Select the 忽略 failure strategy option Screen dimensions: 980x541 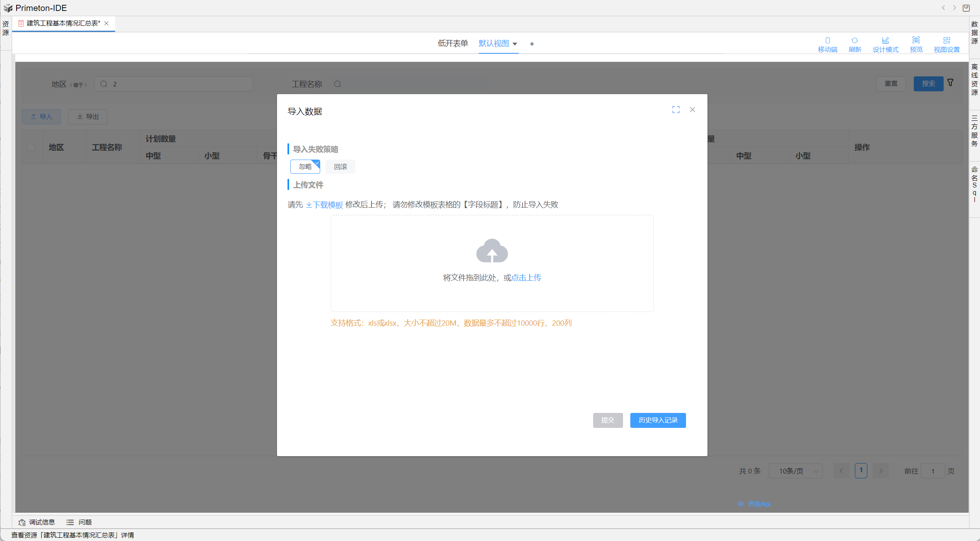305,166
